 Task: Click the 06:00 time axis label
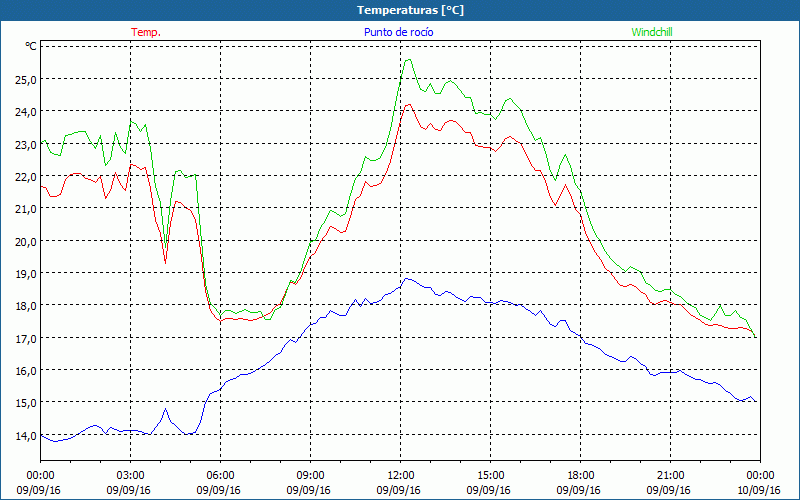[x=220, y=476]
